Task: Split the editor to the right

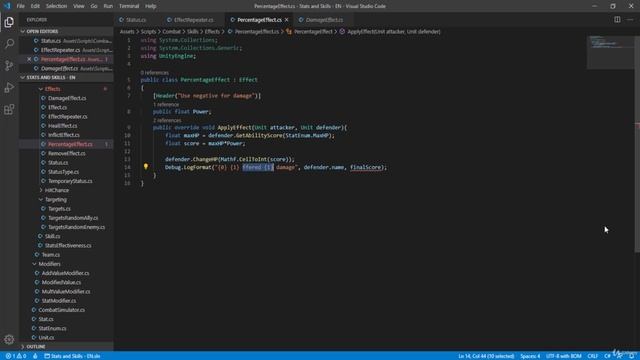Action: pyautogui.click(x=617, y=20)
